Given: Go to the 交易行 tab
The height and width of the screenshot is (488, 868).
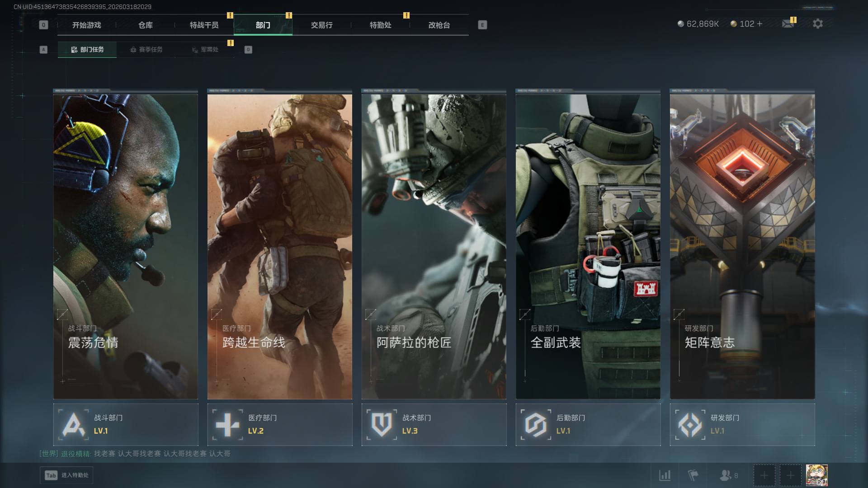Looking at the screenshot, I should click(x=321, y=25).
